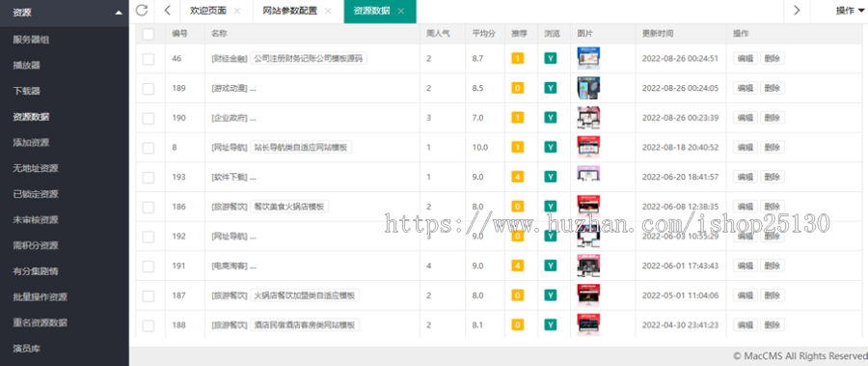Image resolution: width=868 pixels, height=366 pixels.
Task: Open the title 餐饮美食火锅店模板
Action: click(x=289, y=207)
